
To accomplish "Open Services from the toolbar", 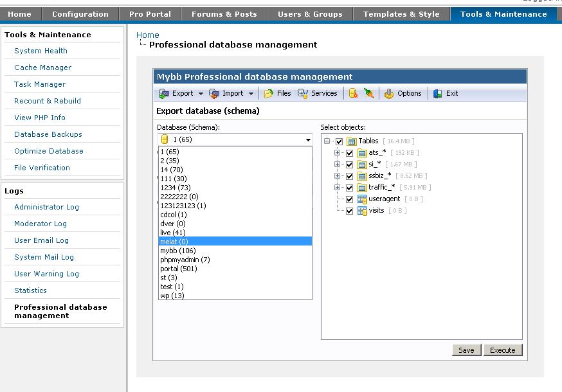I will (303, 94).
